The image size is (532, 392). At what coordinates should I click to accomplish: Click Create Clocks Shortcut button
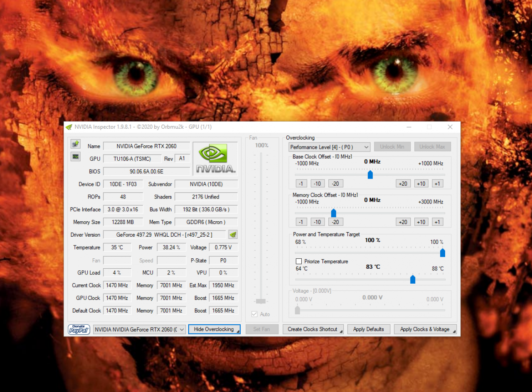[x=313, y=329]
